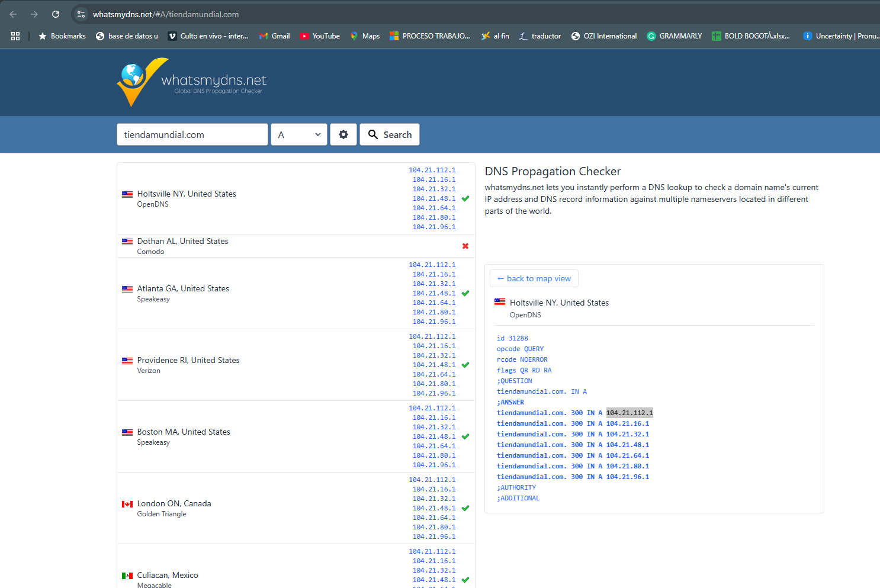This screenshot has height=588, width=880.
Task: Open 'base de datos u' bookmark
Action: coord(127,36)
